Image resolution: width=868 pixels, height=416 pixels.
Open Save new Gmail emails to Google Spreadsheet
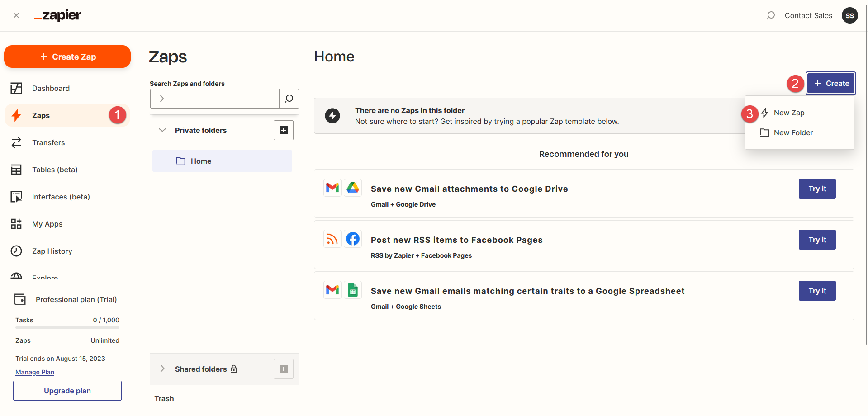pyautogui.click(x=527, y=291)
